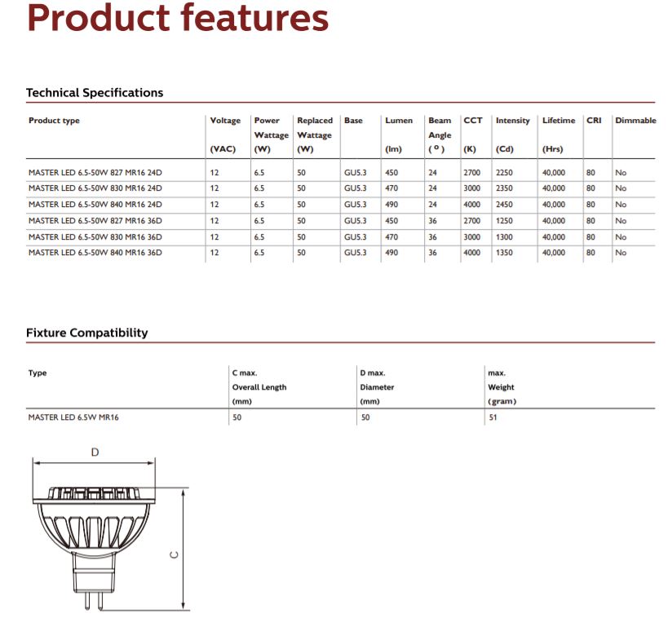
Task: Select row 'MASTER LED 6.5-50W 830 MR16 36D'
Action: [341, 237]
